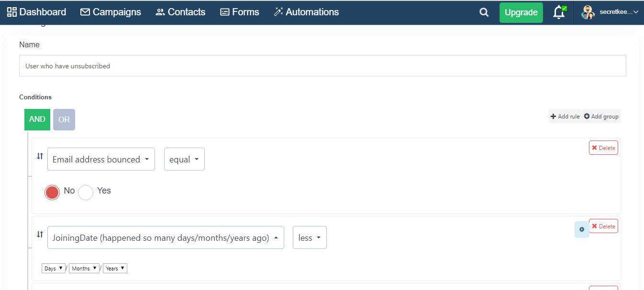Click sort handle icon for JoiningDate rule
Viewport: 644px width, 290px height.
[40, 234]
